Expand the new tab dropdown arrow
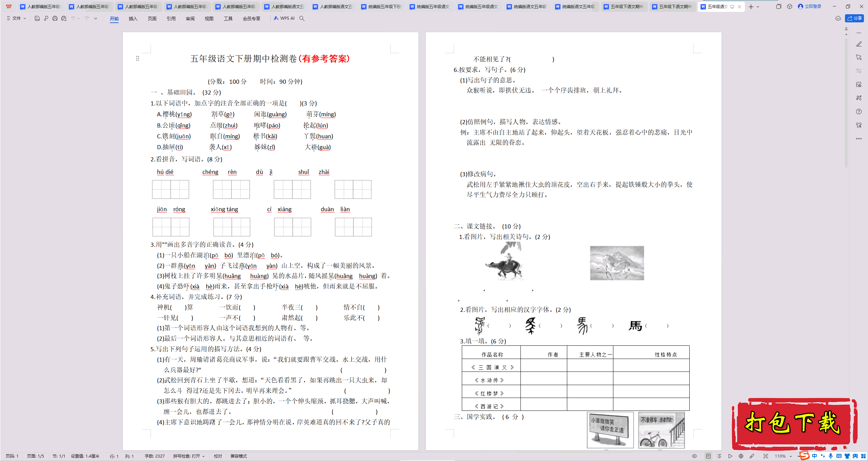The width and height of the screenshot is (868, 461). (758, 7)
